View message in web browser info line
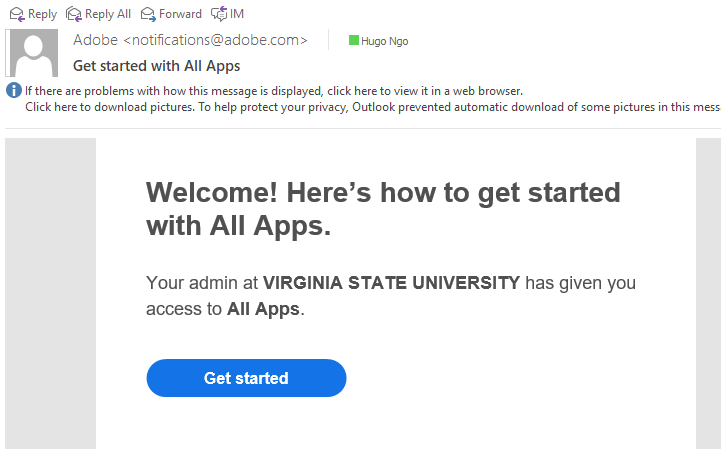 pyautogui.click(x=274, y=91)
